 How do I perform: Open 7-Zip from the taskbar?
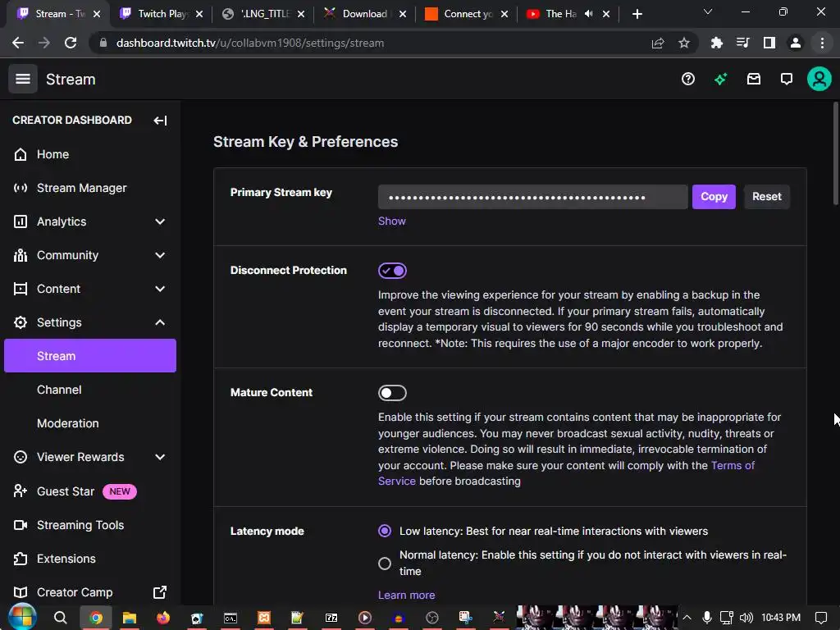[x=331, y=618]
